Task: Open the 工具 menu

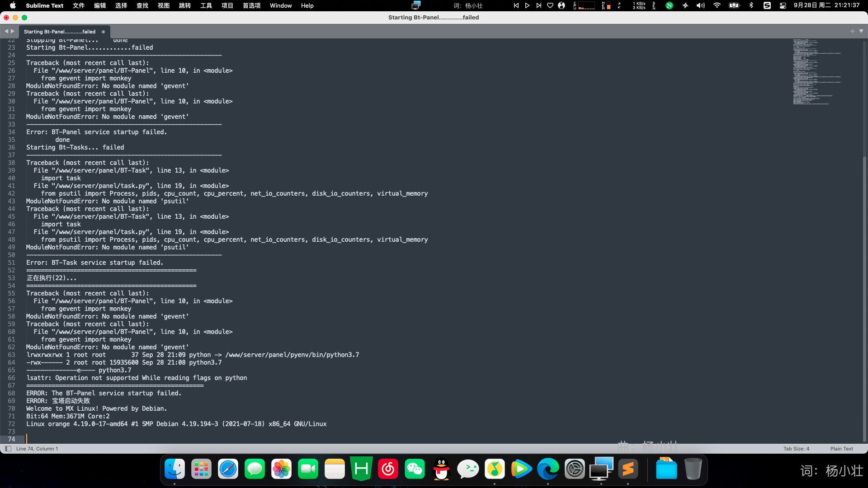Action: tap(206, 5)
